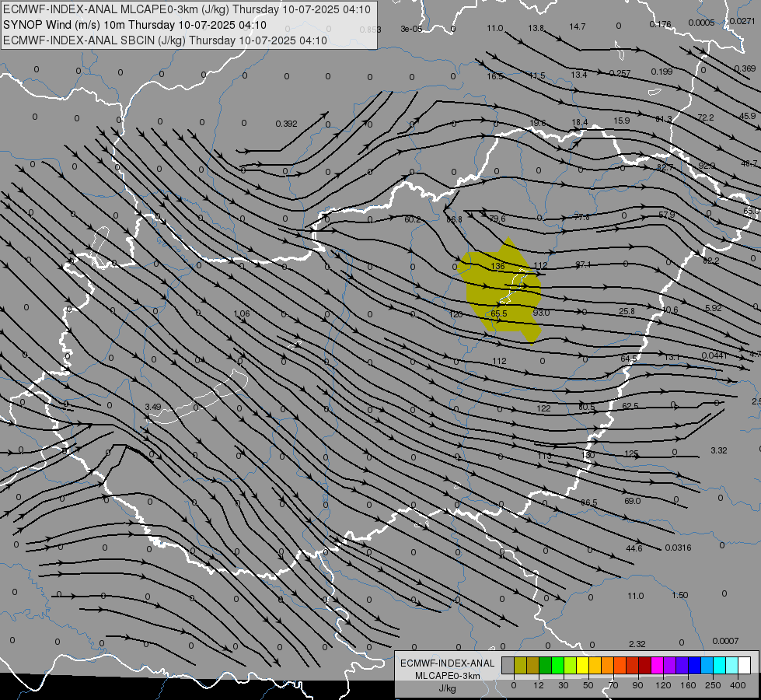Click the map value '0.257'
This screenshot has width=761, height=700.
[620, 73]
